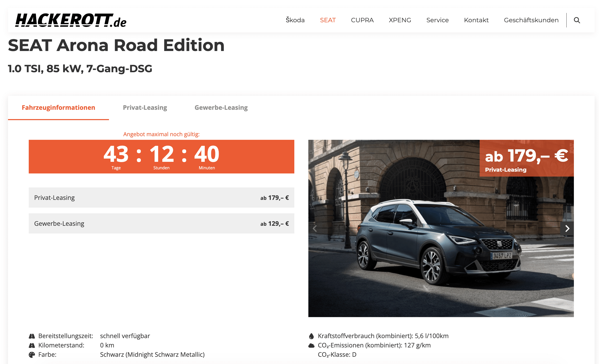Viewport: 599px width, 364px height.
Task: Click Privat-Leasing ab 179 € row
Action: (x=162, y=198)
